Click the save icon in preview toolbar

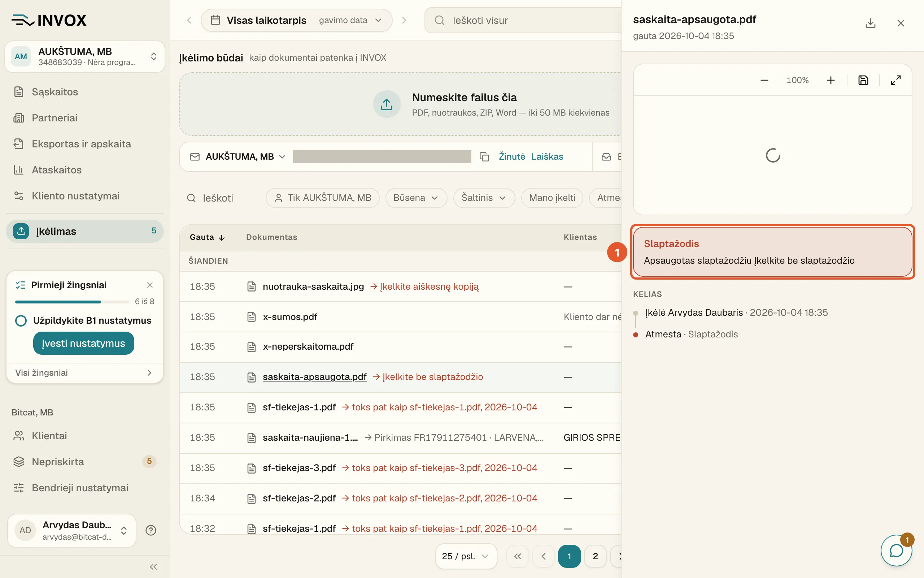pos(863,80)
